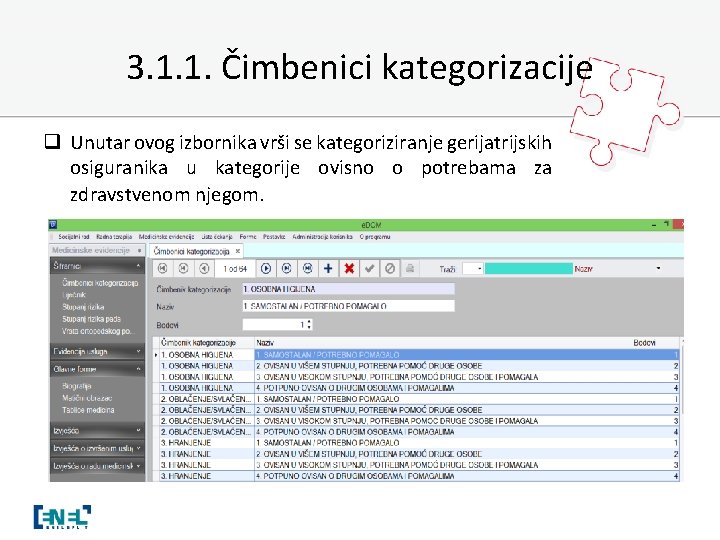Sort by the Naziv column header
Viewport: 720px width, 540px height.
click(265, 343)
